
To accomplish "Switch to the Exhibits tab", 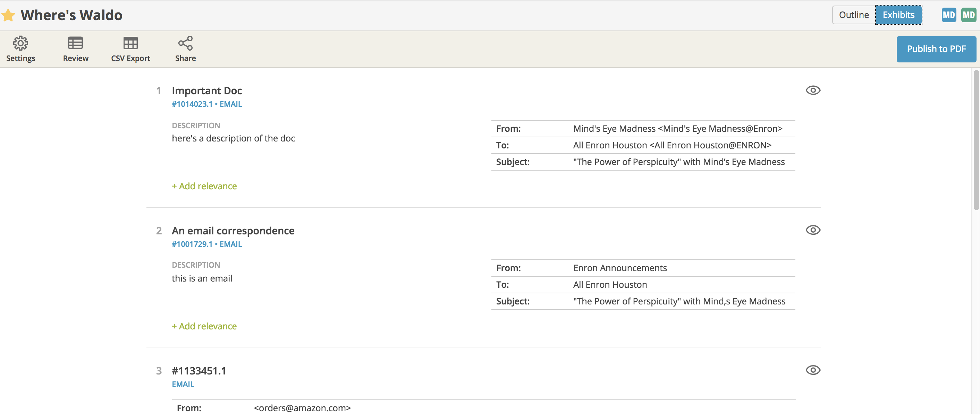I will pos(898,15).
